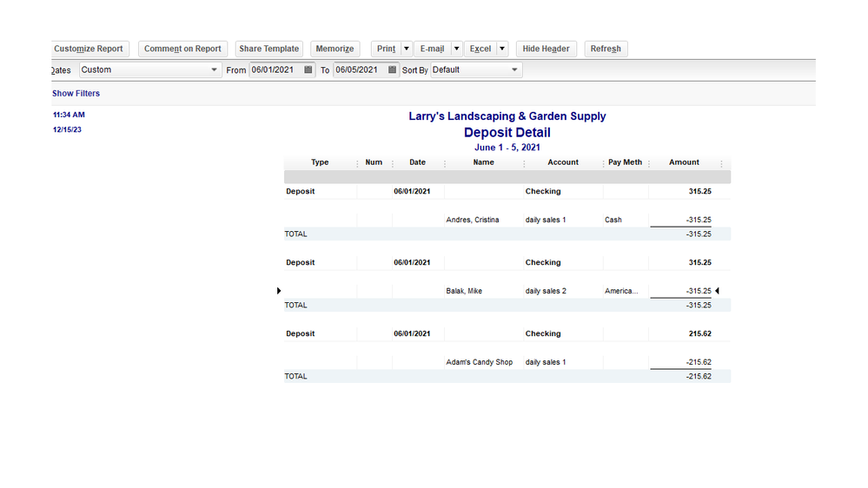Click daily sales 1 in Andres, Cristina row

[546, 220]
